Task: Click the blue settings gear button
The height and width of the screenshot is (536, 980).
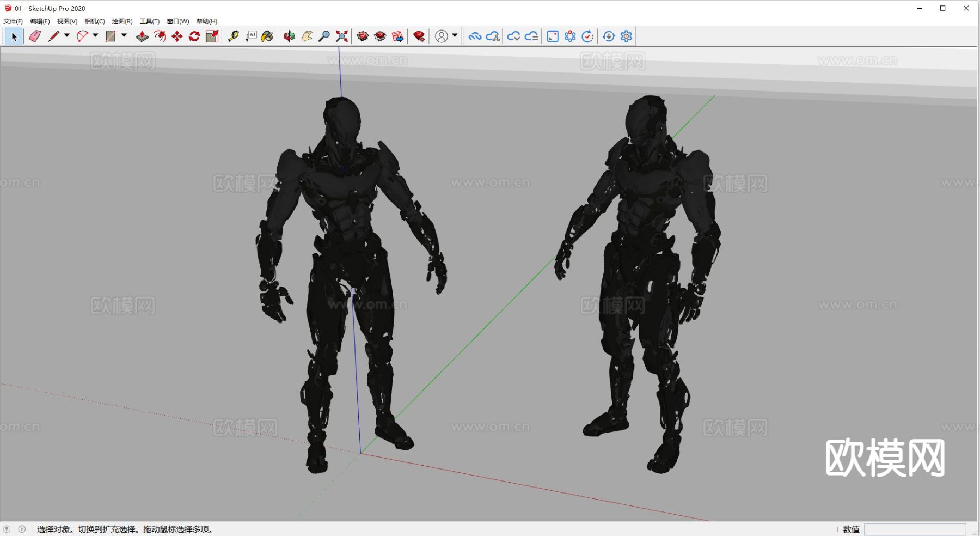Action: 626,36
